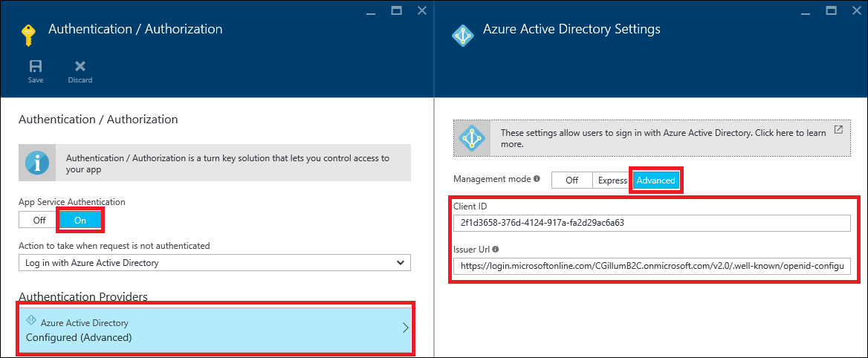Screen dimensions: 868x358
Task: Click the Save disk icon
Action: (35, 66)
